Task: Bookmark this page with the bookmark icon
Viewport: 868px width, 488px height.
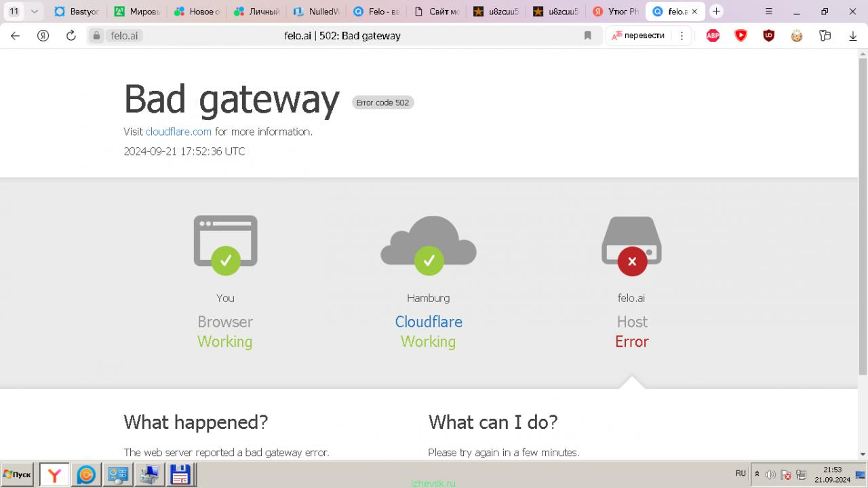Action: (x=588, y=35)
